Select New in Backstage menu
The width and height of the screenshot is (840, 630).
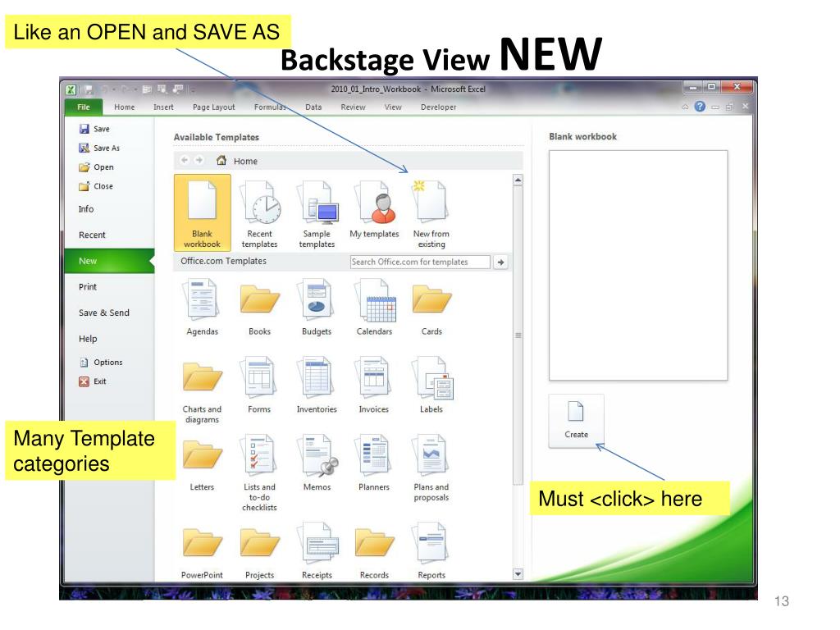click(x=109, y=261)
